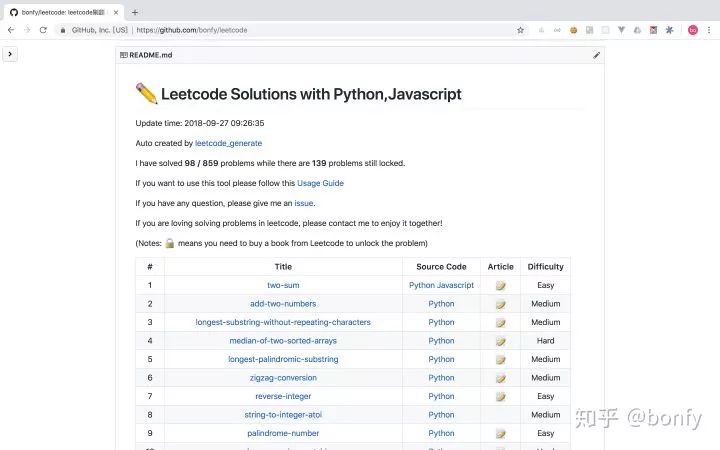Open the Usage Guide link
Viewport: 720px width, 450px height.
pos(320,183)
